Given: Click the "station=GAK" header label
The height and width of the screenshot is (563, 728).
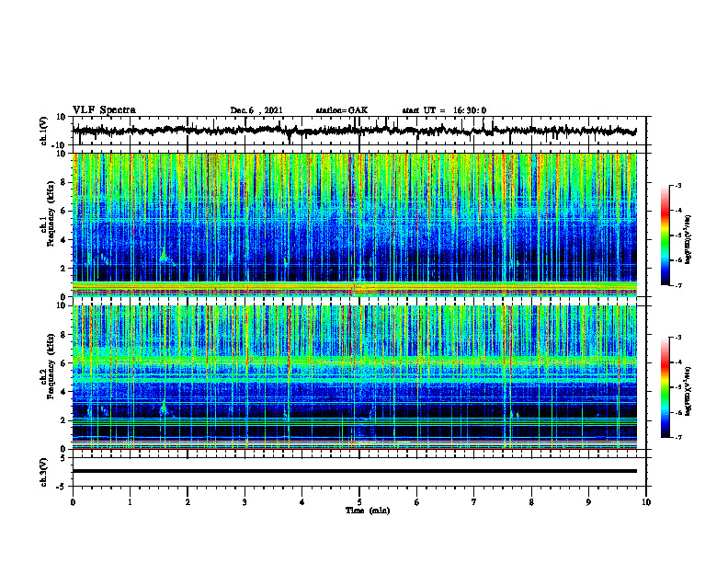Looking at the screenshot, I should point(342,110).
